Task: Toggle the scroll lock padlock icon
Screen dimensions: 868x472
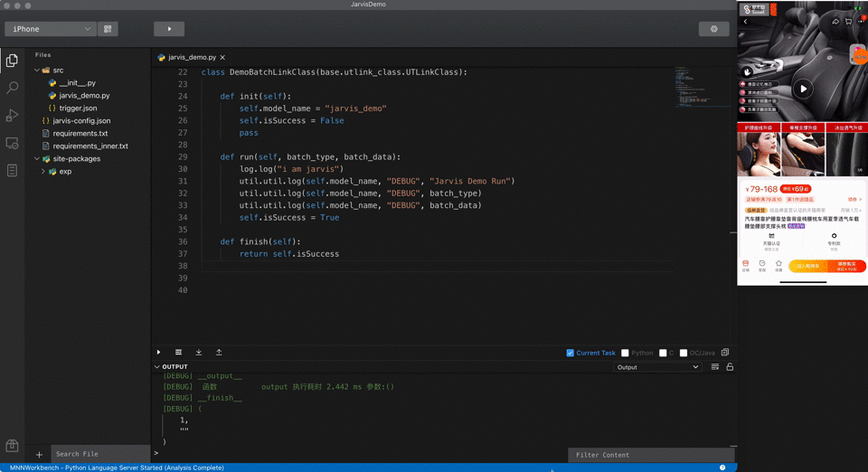Action: [730, 367]
